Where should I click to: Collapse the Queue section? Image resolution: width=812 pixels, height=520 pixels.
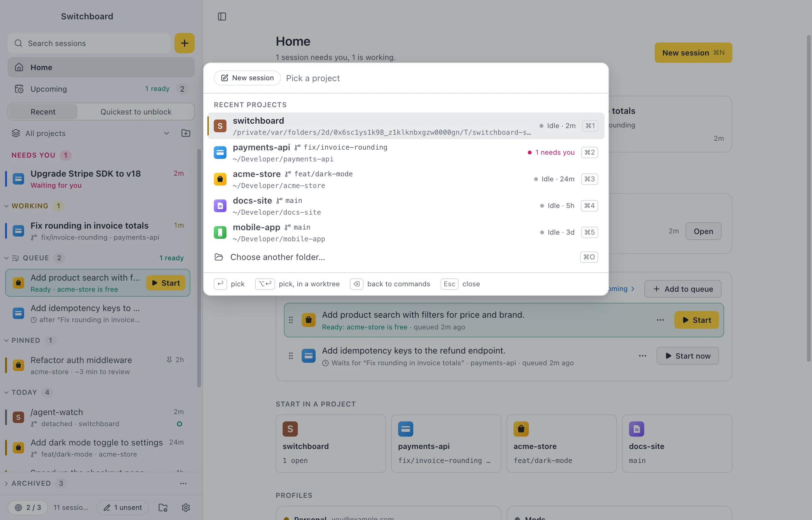coord(6,258)
